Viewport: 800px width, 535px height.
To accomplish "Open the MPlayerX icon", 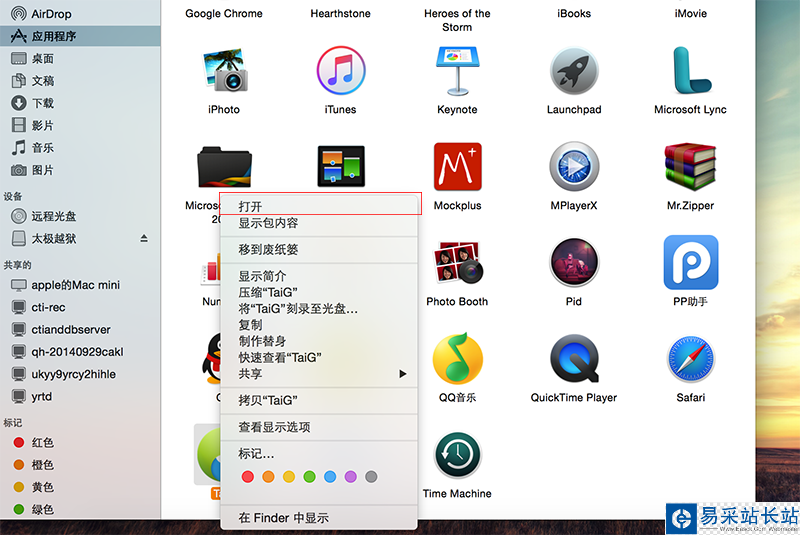I will pos(574,166).
